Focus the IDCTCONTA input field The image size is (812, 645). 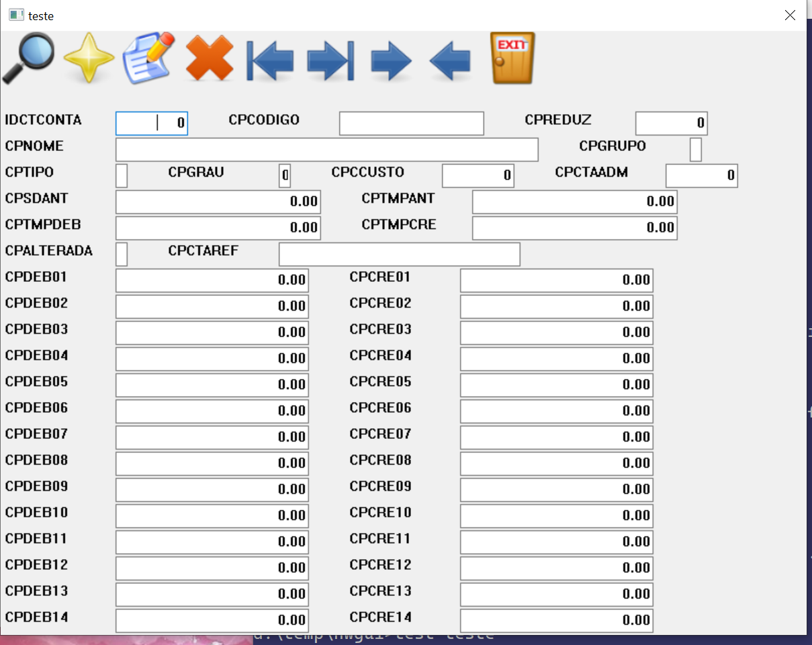pos(152,123)
